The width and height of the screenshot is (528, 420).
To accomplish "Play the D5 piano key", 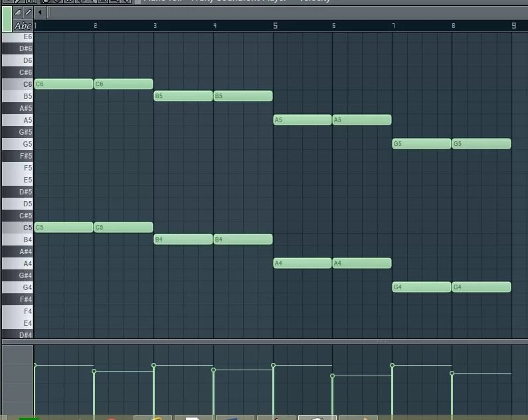I will (17, 204).
